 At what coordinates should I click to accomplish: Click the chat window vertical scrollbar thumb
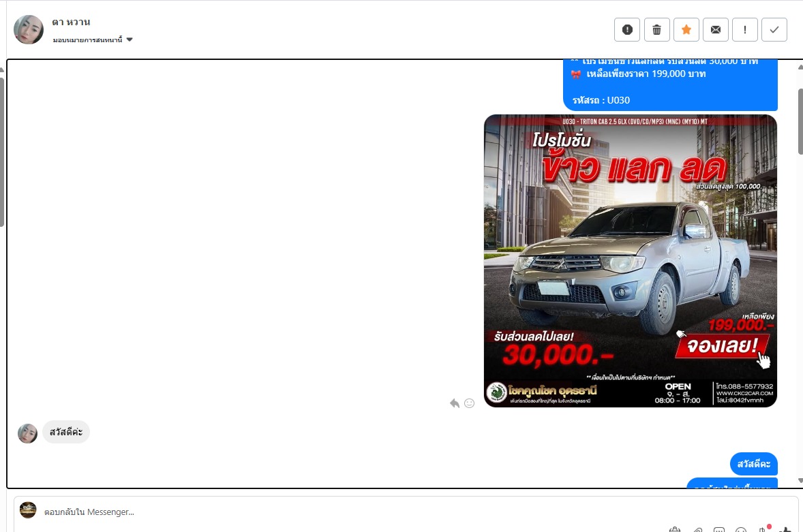pos(800,122)
